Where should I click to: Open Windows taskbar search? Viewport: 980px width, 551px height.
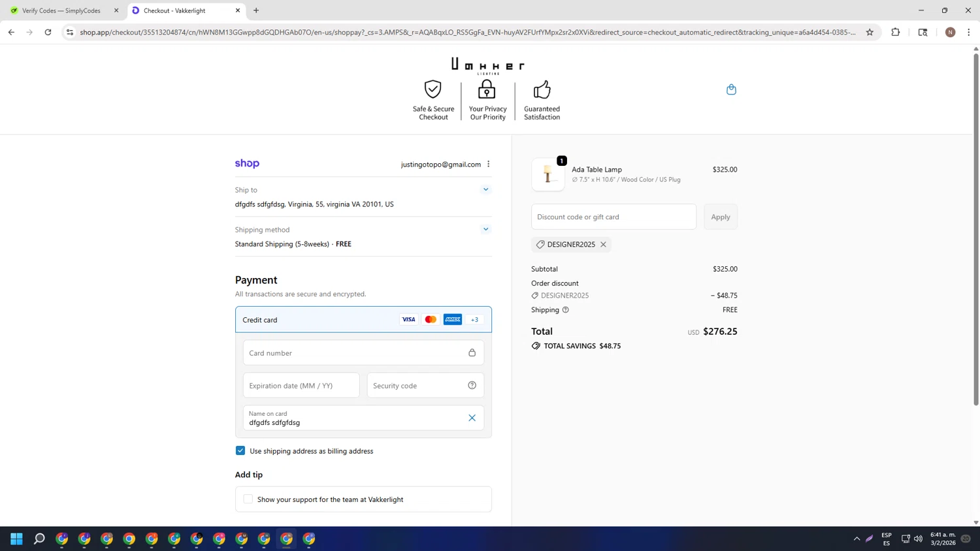click(x=39, y=539)
